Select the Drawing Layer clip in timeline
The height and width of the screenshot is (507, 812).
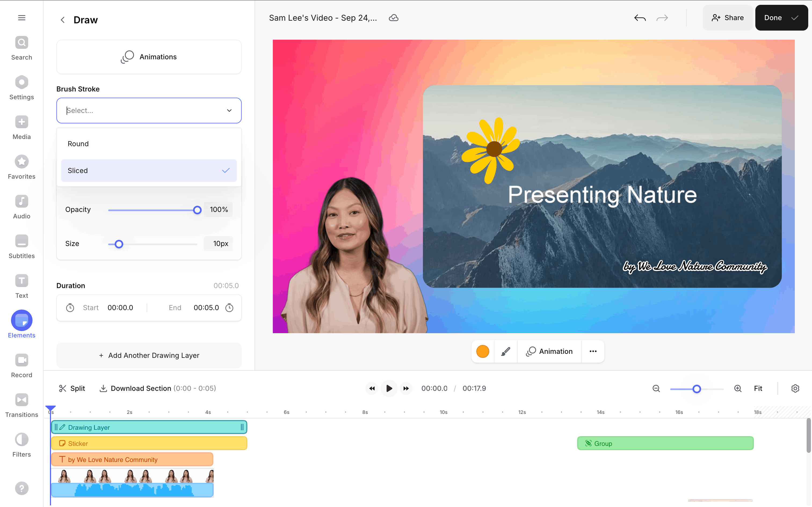pos(149,427)
